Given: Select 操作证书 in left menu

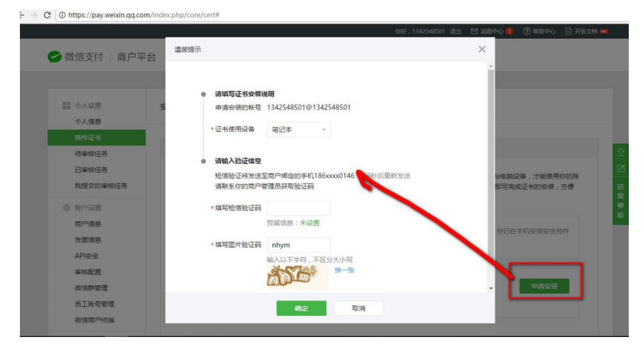Looking at the screenshot, I should [x=88, y=138].
